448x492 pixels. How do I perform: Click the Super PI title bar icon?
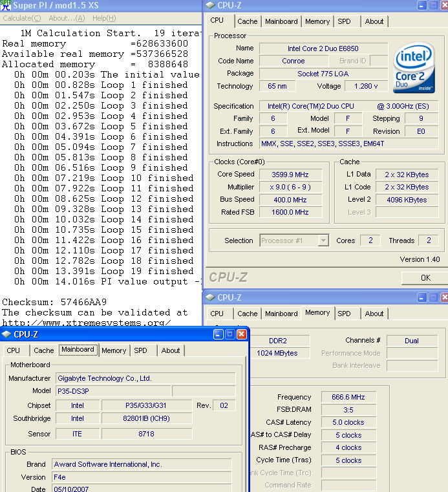pyautogui.click(x=6, y=5)
